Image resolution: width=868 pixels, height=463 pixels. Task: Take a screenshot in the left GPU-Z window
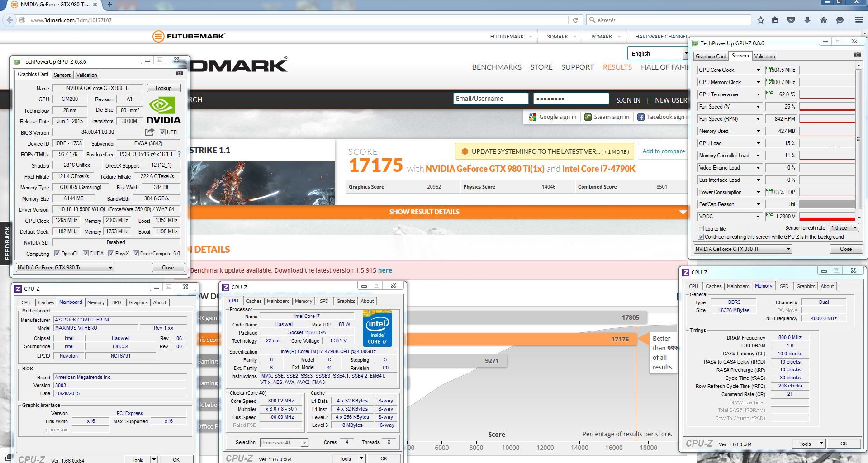click(x=180, y=73)
